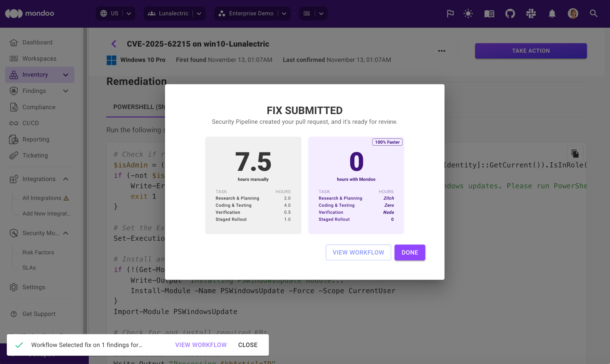This screenshot has height=364, width=610.
Task: Click the DONE button
Action: pyautogui.click(x=410, y=252)
